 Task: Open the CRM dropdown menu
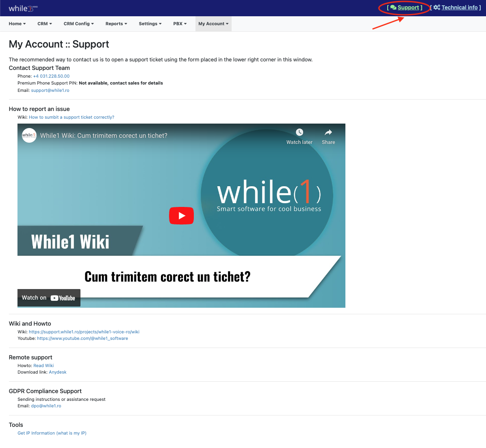45,24
